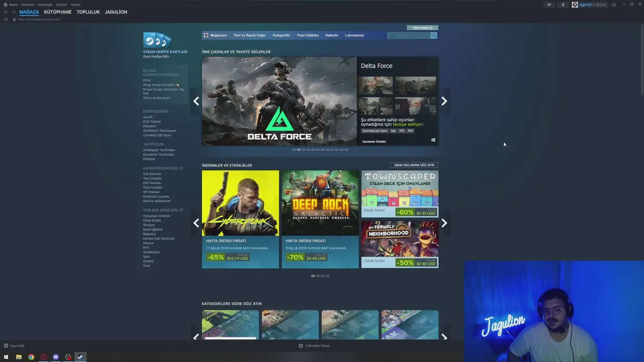Open the Delta Force featured banner
This screenshot has height=362, width=644.
tap(279, 101)
